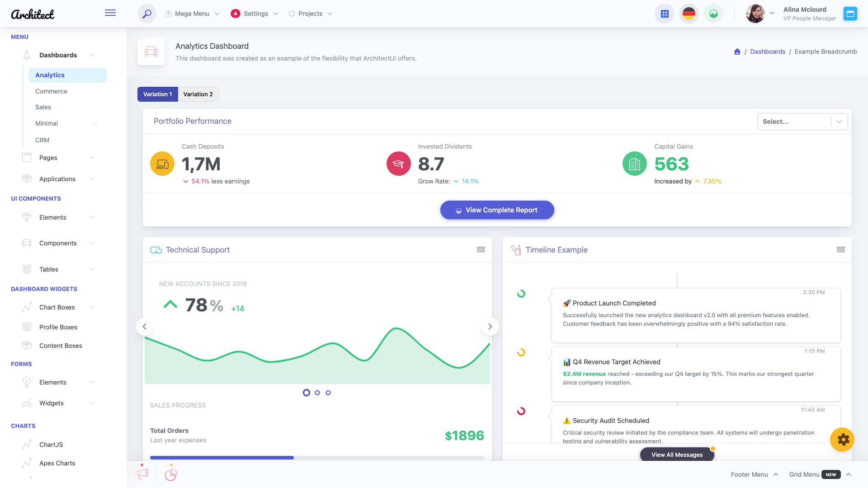Click the chat bubble icon next to the avatar
The width and height of the screenshot is (868, 488).
(x=850, y=14)
